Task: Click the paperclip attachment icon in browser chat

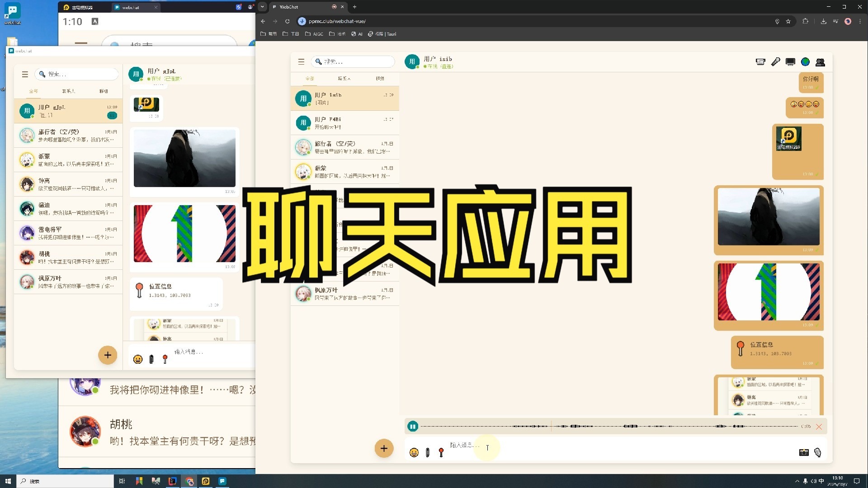Action: [428, 452]
